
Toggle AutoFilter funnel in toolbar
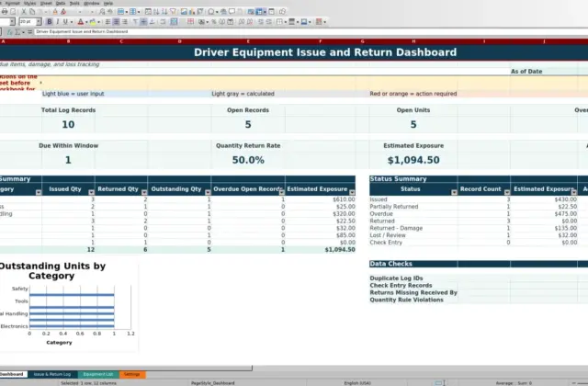(173, 12)
